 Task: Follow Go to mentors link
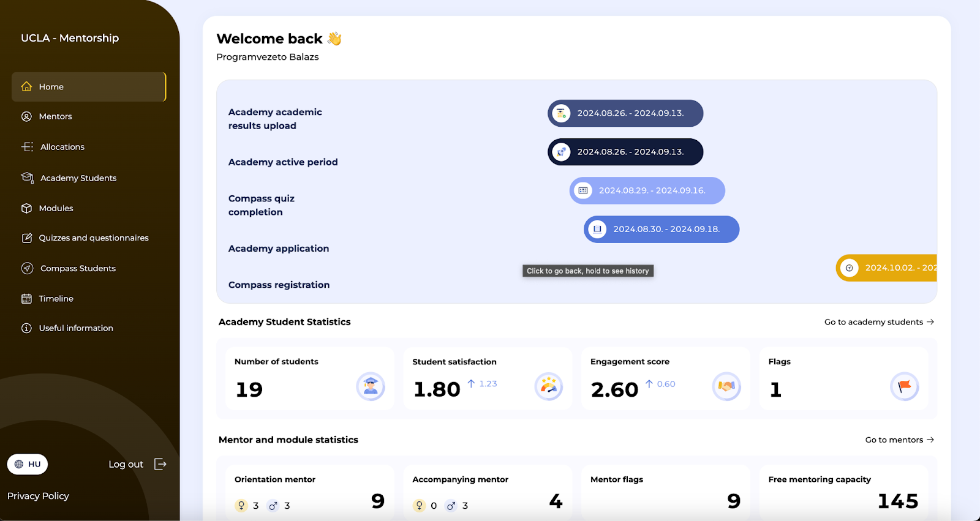click(x=900, y=440)
